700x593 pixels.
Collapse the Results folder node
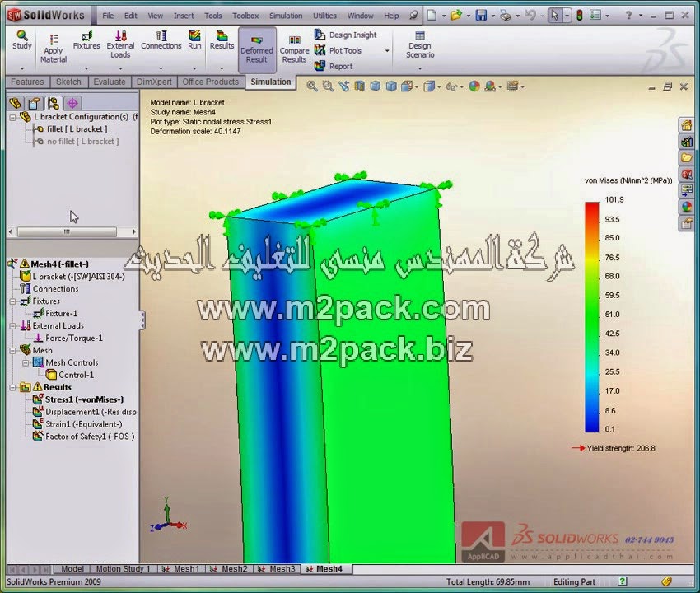pos(12,388)
